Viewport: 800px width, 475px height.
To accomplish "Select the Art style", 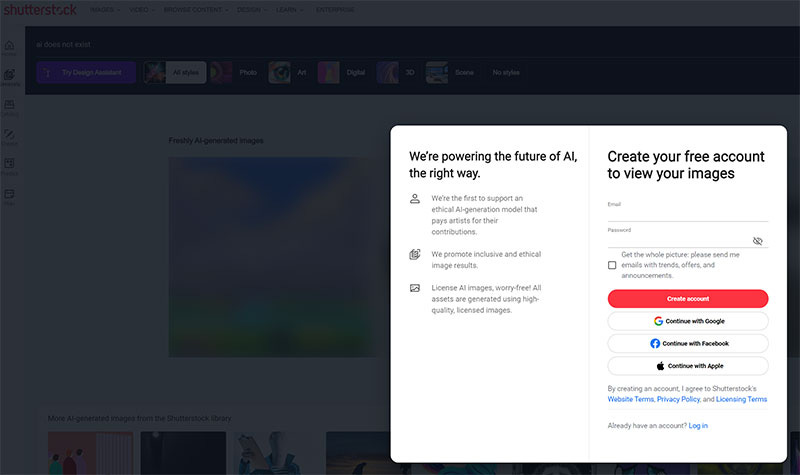I will [288, 72].
